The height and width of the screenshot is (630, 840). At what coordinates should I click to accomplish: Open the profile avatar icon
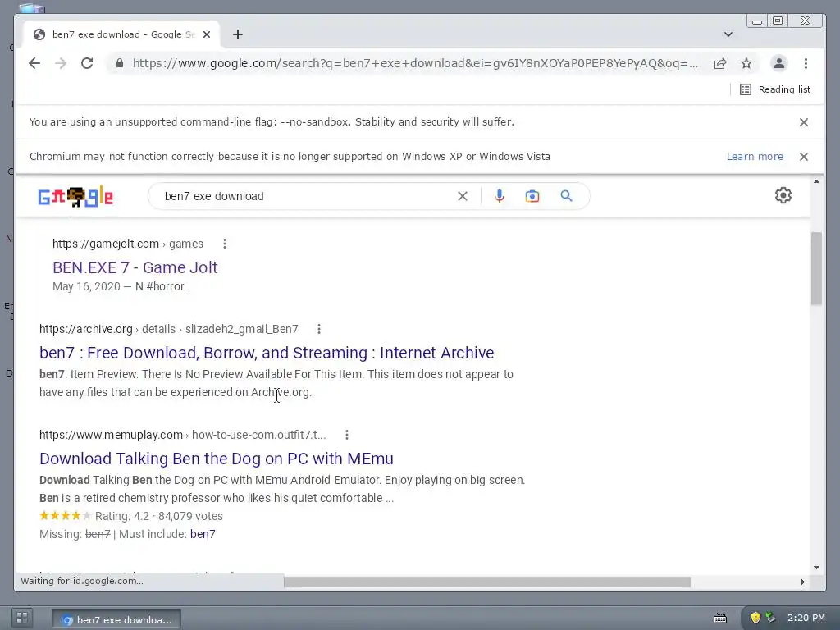click(x=779, y=63)
